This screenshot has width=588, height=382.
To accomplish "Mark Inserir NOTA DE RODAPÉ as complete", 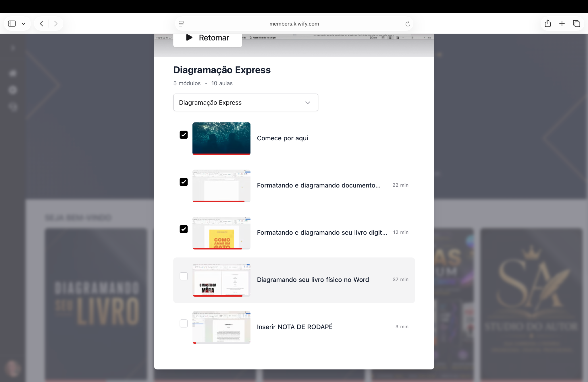I will pyautogui.click(x=184, y=323).
